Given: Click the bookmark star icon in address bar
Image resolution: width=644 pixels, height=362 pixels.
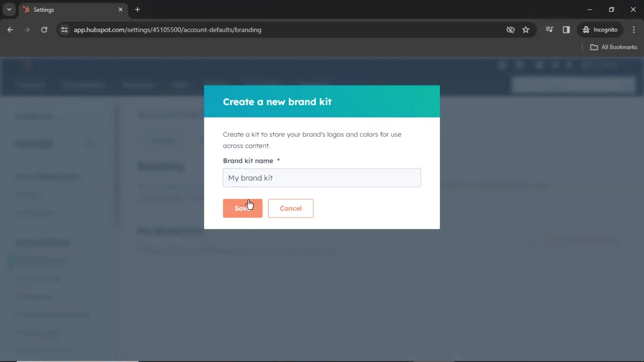Looking at the screenshot, I should pos(526,29).
